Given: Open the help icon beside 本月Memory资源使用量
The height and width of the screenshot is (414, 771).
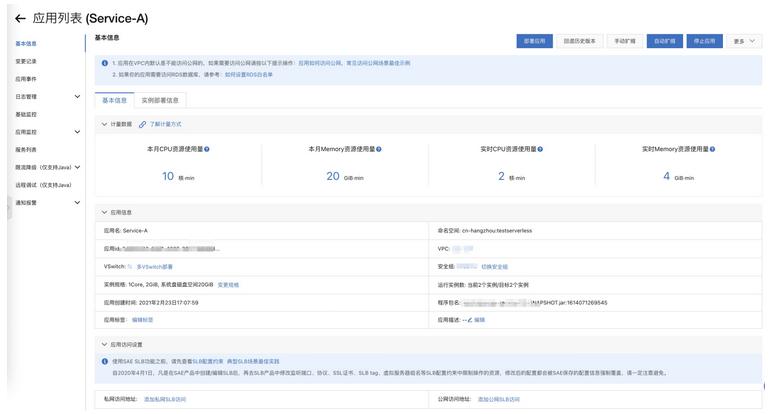Looking at the screenshot, I should point(379,149).
